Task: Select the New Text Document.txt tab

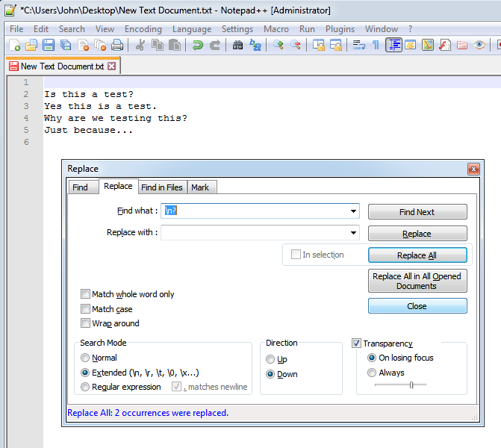Action: pos(62,66)
